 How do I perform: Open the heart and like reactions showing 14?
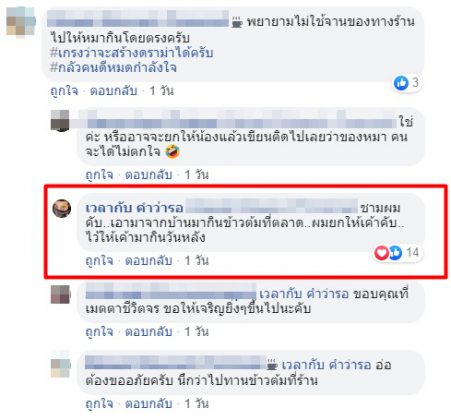pos(397,253)
